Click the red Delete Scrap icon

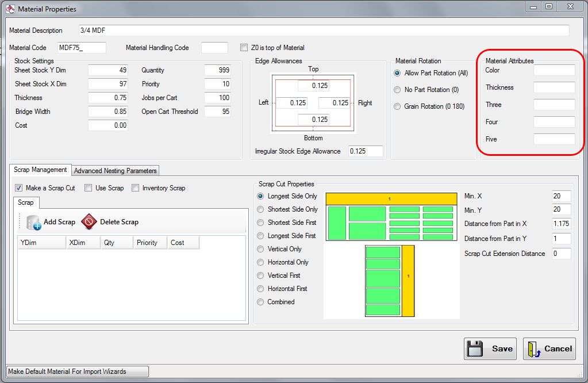[89, 222]
